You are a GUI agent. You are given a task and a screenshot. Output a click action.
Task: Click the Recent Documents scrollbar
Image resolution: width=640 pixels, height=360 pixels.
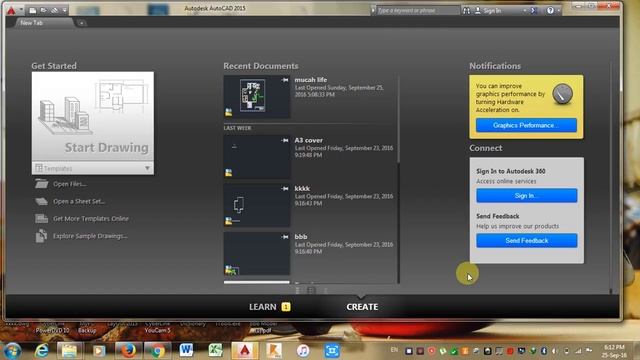pos(398,179)
